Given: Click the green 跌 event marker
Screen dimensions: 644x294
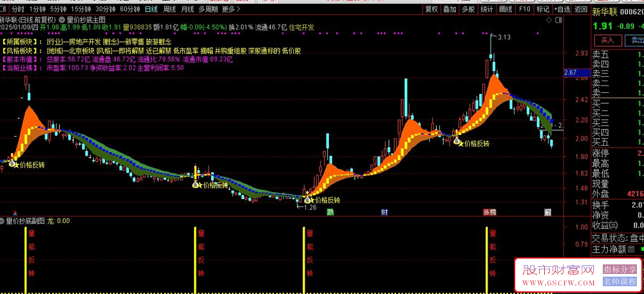Looking at the screenshot, I should (x=330, y=212).
